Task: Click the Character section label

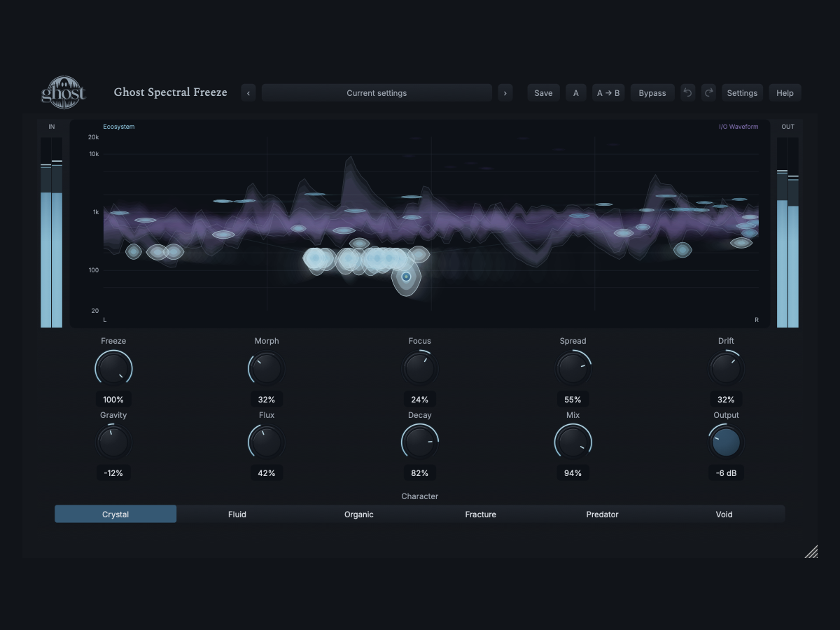Action: click(420, 496)
